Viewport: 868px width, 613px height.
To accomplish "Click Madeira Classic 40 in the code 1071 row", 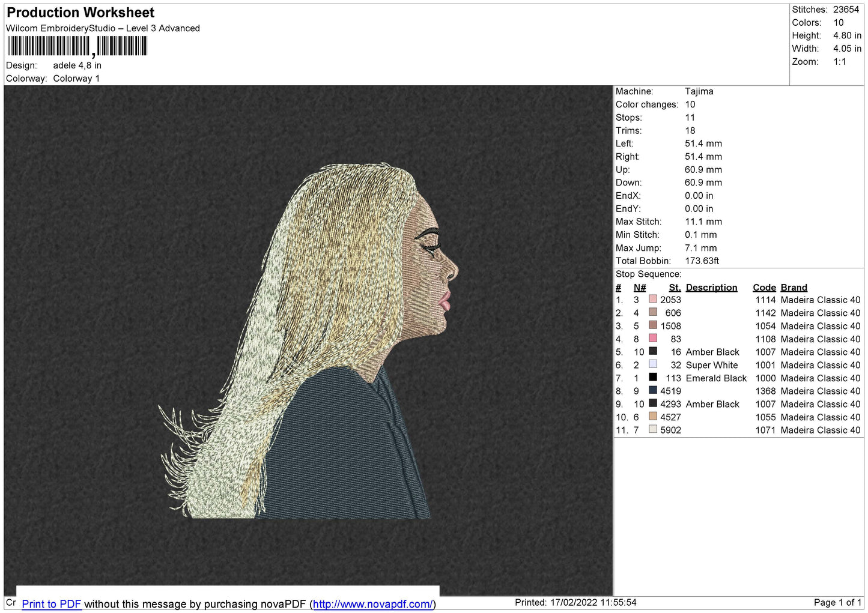I will pyautogui.click(x=821, y=430).
